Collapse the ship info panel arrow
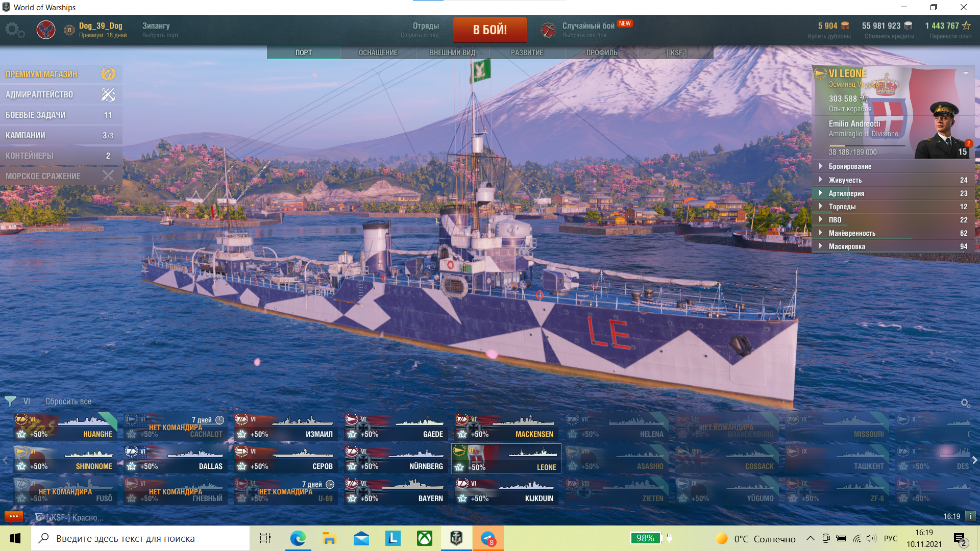Screen dimensions: 980x551 tap(966, 73)
